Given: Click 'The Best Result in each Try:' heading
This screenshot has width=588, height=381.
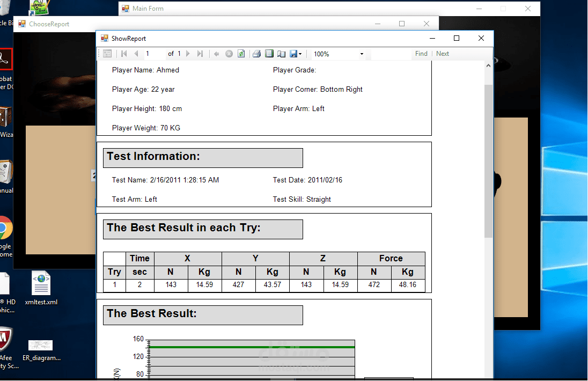Looking at the screenshot, I should pyautogui.click(x=183, y=228).
